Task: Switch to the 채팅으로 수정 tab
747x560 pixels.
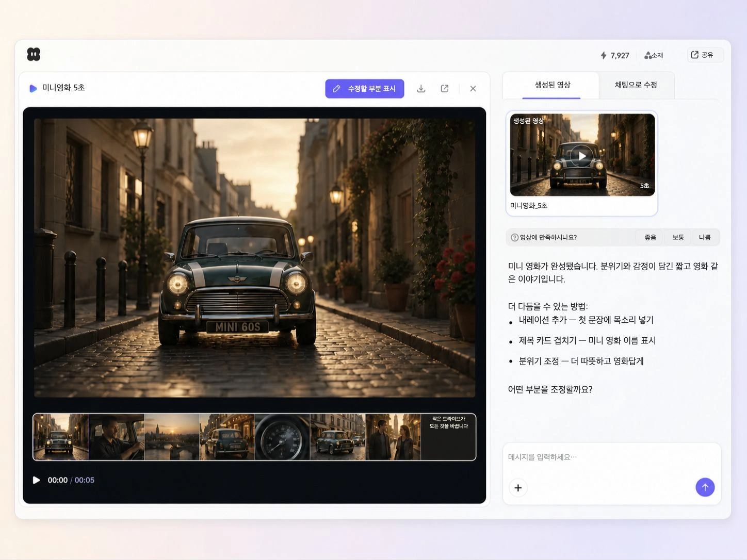Action: (636, 85)
